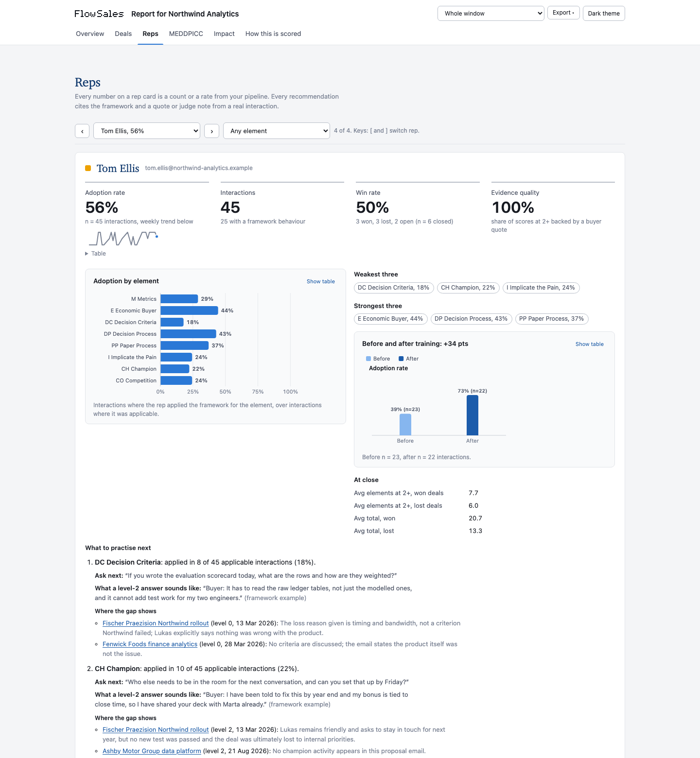Open the Impact tab
Screen dimensions: 700x758
[x=224, y=34]
